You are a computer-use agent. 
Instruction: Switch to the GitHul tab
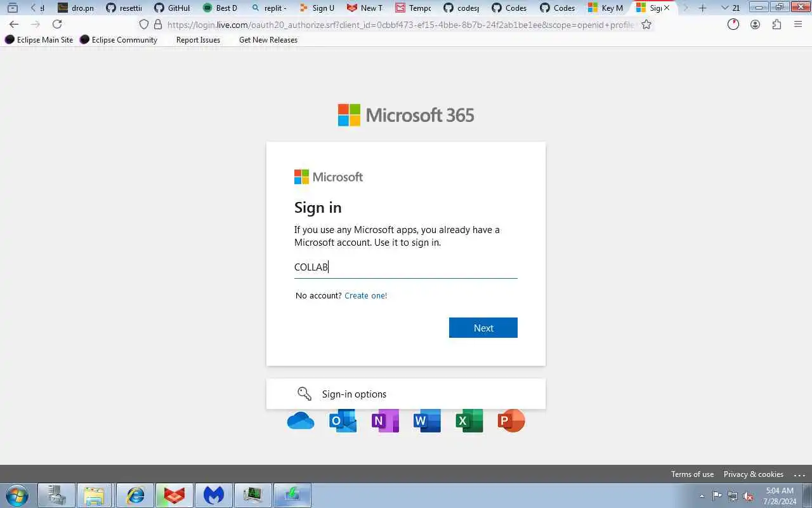point(173,8)
